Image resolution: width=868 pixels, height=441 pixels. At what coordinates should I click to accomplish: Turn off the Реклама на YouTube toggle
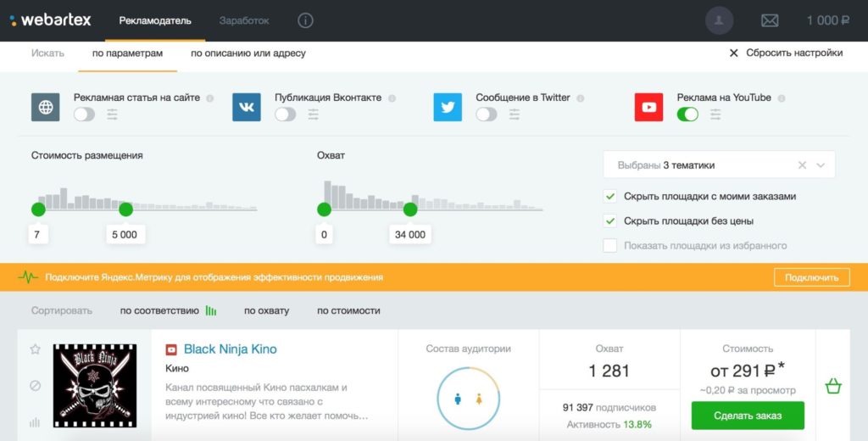pos(687,114)
